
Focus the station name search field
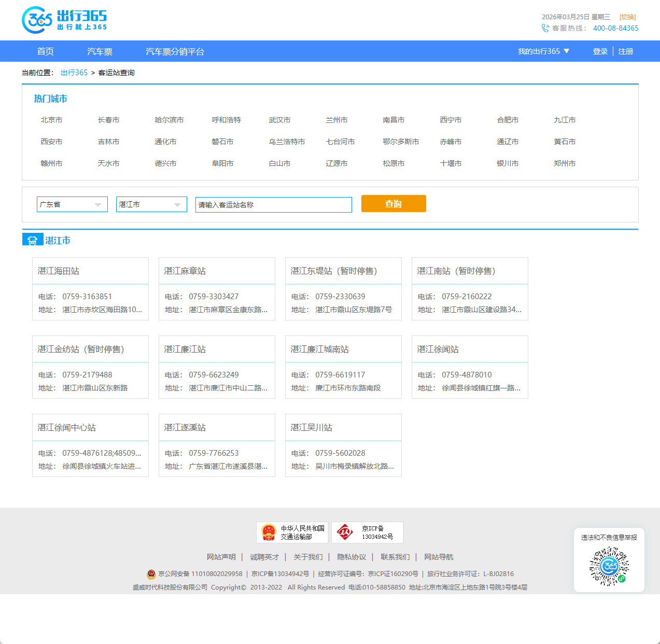273,205
